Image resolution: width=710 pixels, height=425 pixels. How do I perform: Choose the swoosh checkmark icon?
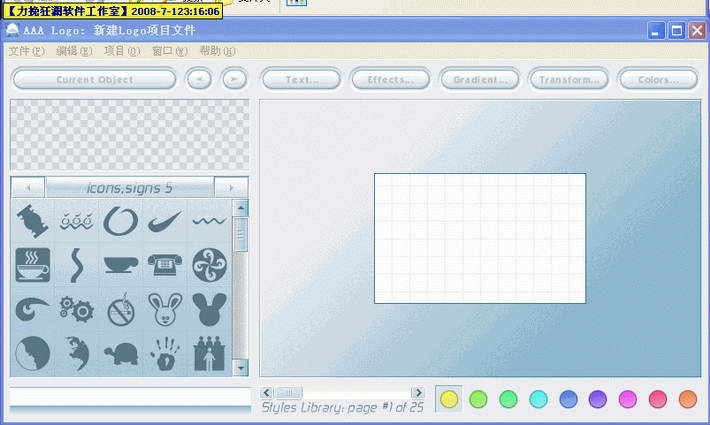tap(165, 221)
